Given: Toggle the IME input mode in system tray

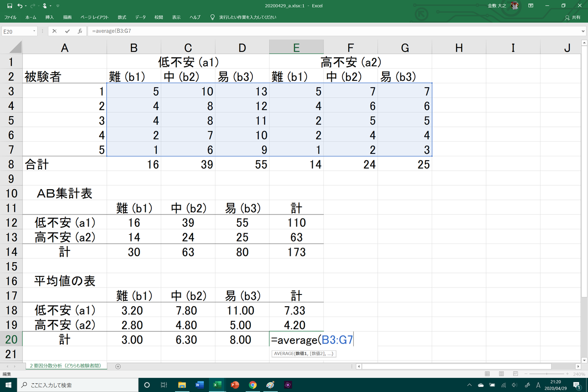Looking at the screenshot, I should 539,385.
